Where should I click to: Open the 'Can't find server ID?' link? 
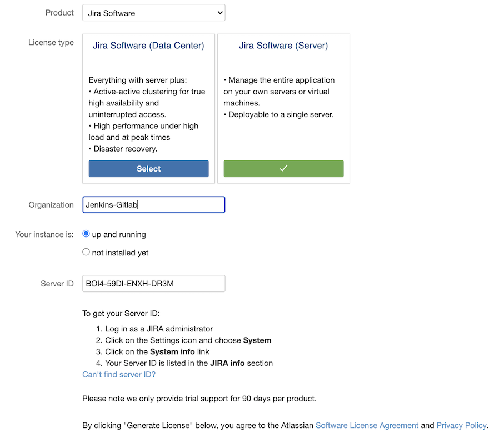119,375
